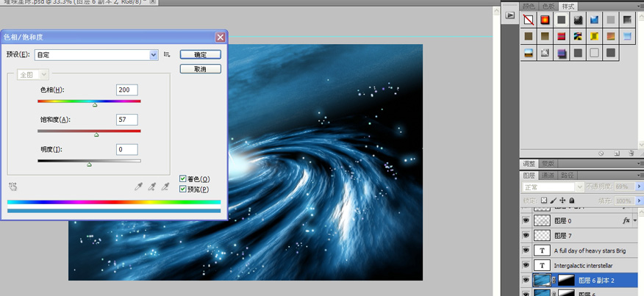The height and width of the screenshot is (296, 644).
Task: Open the 预设 preset dropdown
Action: pos(96,54)
